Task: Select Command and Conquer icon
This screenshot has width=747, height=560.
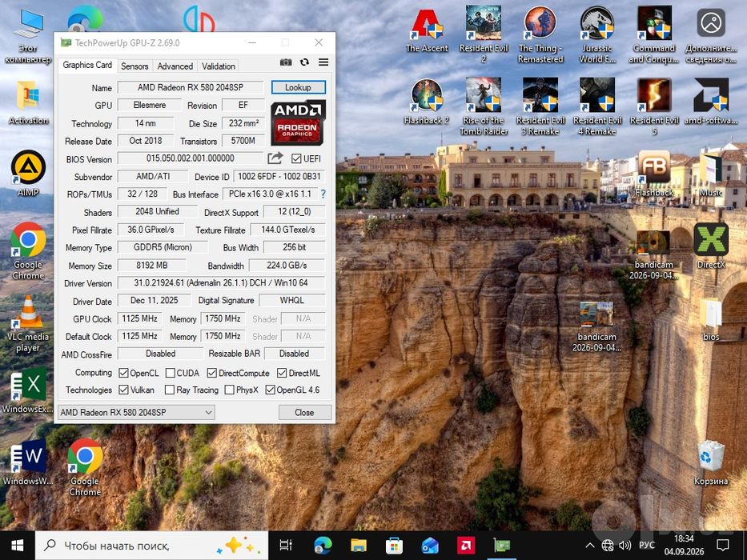Action: pyautogui.click(x=653, y=34)
